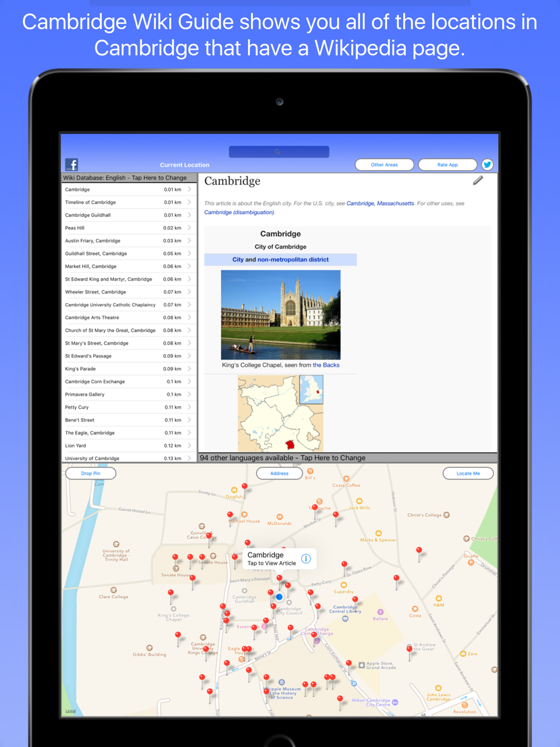Tap the pencil edit icon
Image resolution: width=560 pixels, height=747 pixels.
tap(478, 180)
